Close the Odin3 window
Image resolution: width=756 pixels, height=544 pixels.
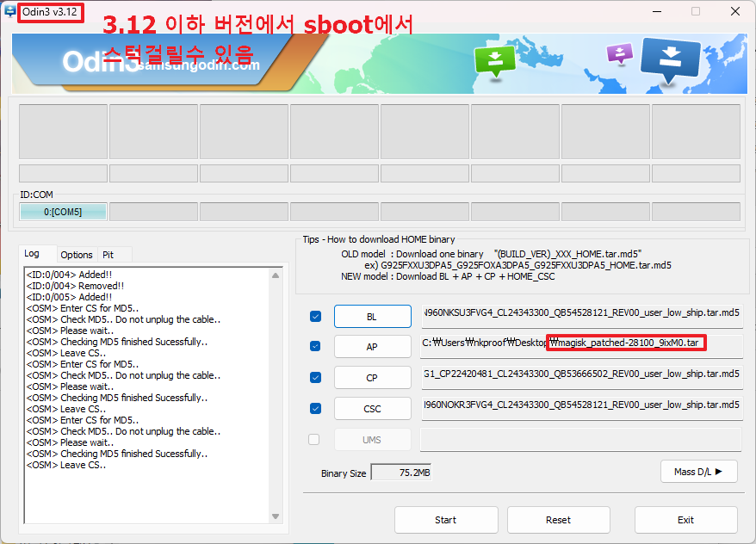(735, 11)
